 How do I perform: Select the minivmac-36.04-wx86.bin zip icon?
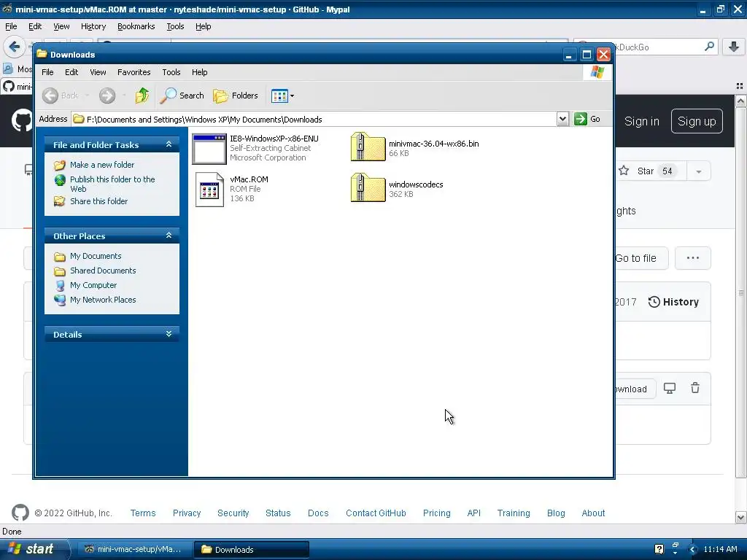click(x=368, y=147)
